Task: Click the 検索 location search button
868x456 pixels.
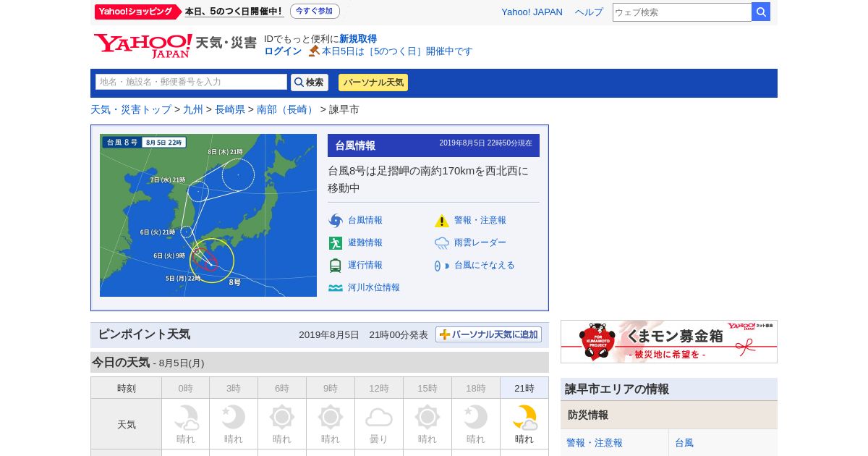Action: [310, 83]
